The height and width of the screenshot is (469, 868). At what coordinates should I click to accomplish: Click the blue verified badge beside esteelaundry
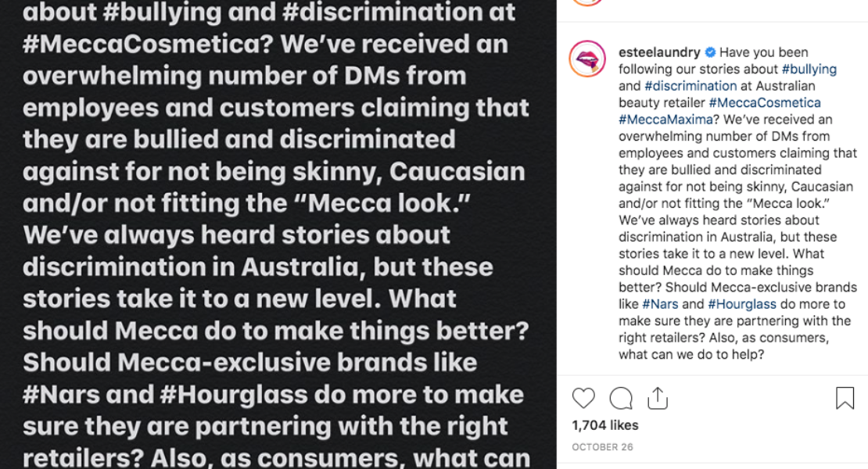pyautogui.click(x=710, y=52)
